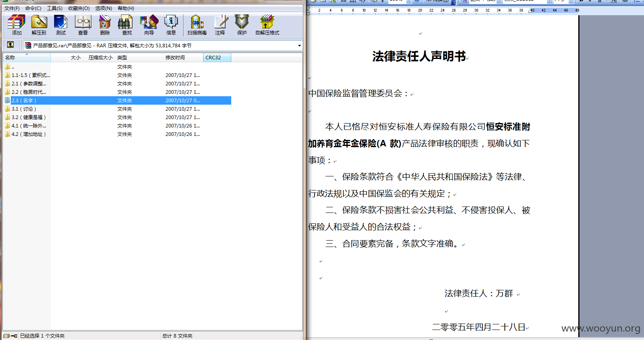
Task: Open the 工具(S) menu
Action: [x=55, y=8]
